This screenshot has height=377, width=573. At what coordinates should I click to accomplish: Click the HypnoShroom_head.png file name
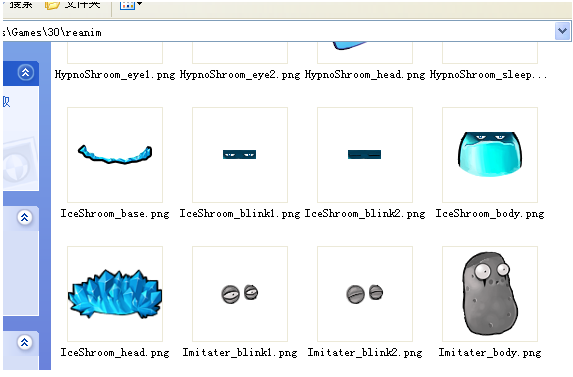click(x=365, y=75)
